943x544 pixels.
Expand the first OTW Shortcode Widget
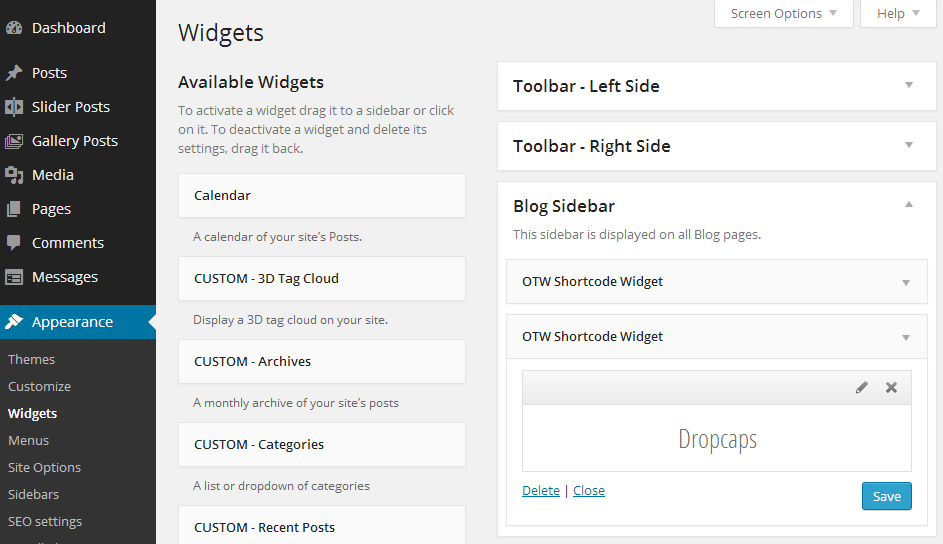click(x=906, y=283)
